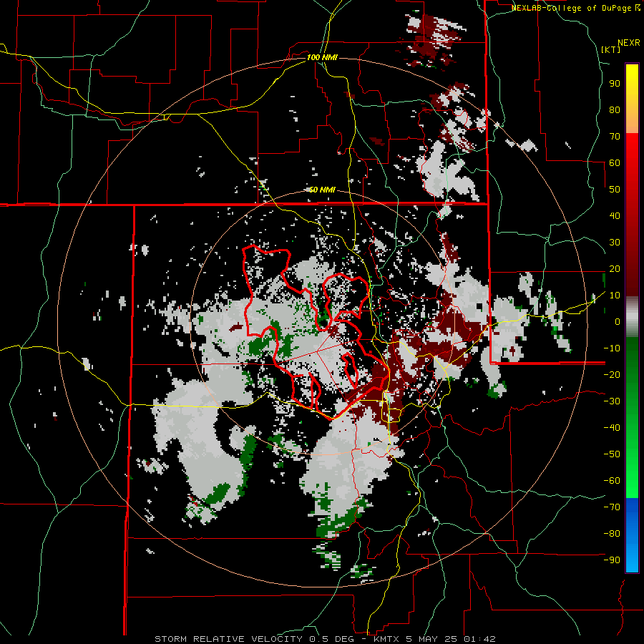Click the -50 value on the velocity scale
The image size is (644, 644).
[612, 454]
